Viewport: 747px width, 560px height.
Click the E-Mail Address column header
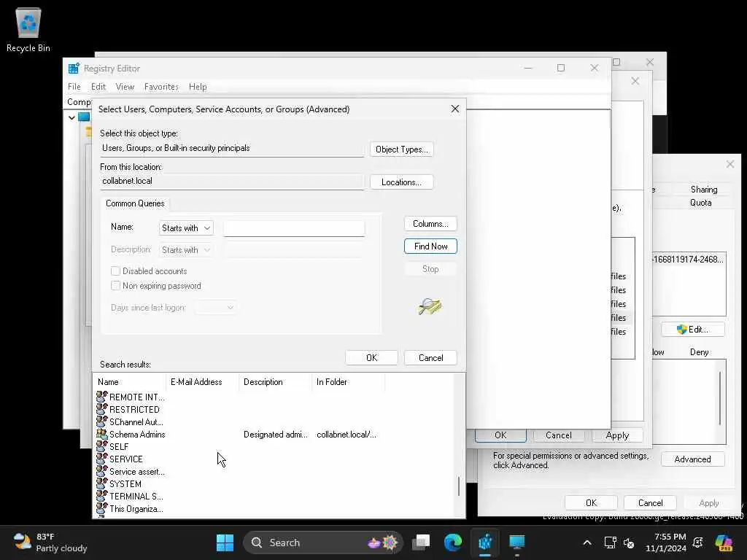point(203,382)
